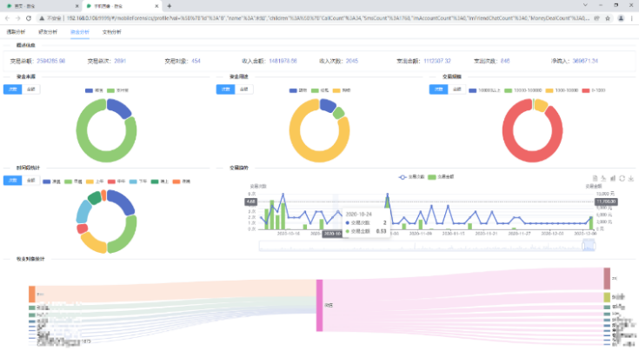Click the 交易对象 value 454
The width and height of the screenshot is (639, 364).
tap(196, 61)
